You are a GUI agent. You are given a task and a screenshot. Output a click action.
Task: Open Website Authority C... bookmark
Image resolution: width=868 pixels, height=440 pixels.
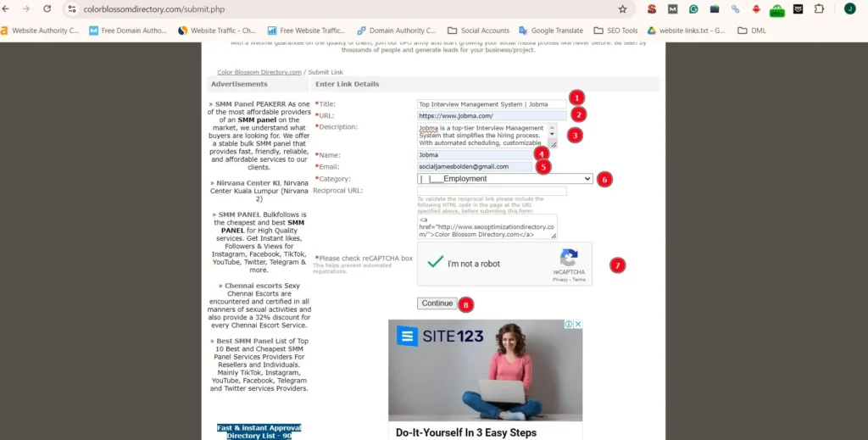[x=40, y=31]
